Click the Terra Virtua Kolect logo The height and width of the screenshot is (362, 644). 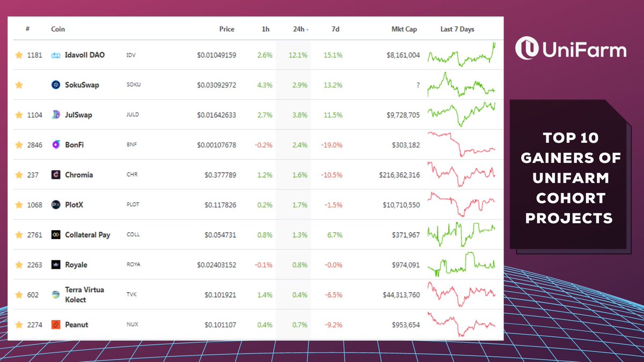click(x=56, y=294)
